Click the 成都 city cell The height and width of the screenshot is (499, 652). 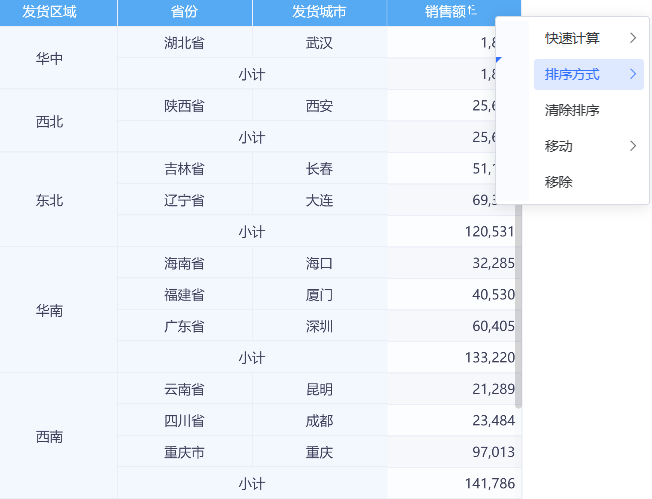pyautogui.click(x=319, y=420)
